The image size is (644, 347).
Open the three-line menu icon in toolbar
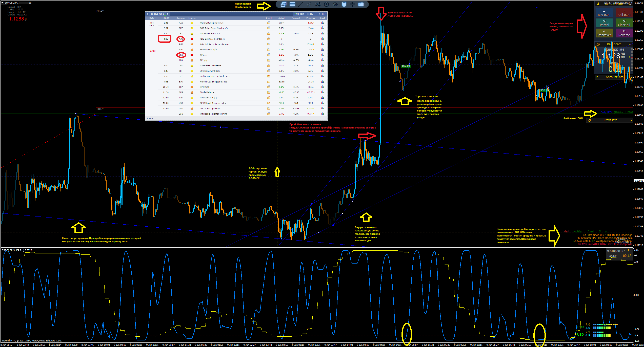click(292, 4)
